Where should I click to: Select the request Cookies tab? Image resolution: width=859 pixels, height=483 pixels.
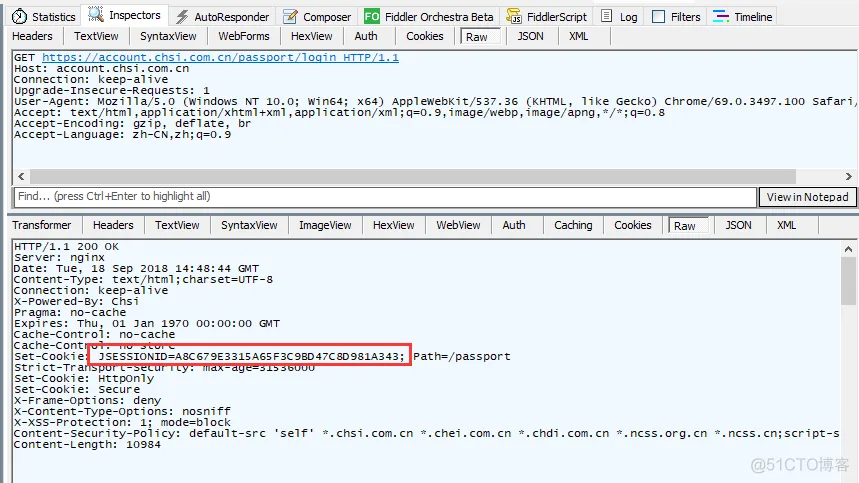(x=425, y=36)
